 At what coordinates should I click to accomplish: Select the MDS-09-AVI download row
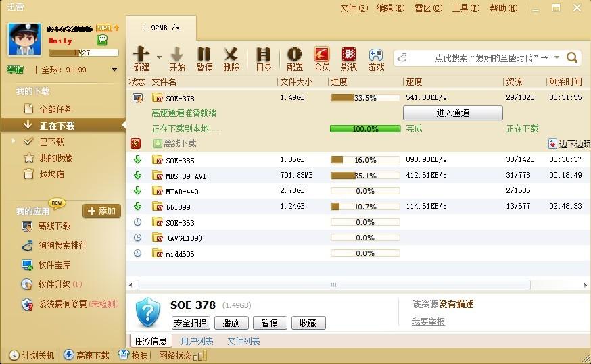(358, 176)
